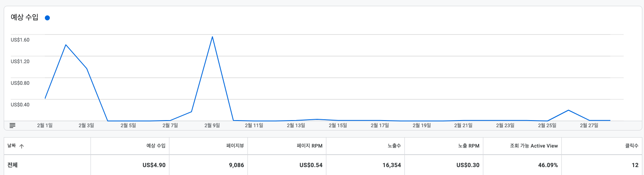Click the 2월 9일 axis label
644x175 pixels.
click(212, 125)
